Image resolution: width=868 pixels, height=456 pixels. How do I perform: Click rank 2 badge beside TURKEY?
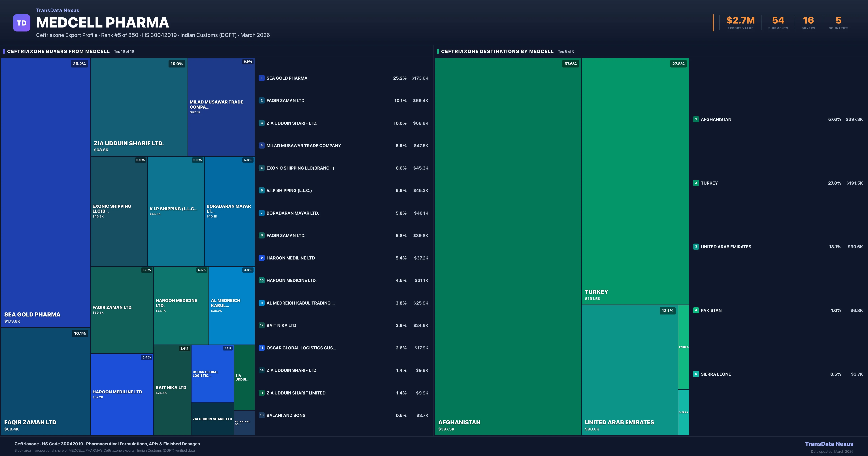click(696, 183)
